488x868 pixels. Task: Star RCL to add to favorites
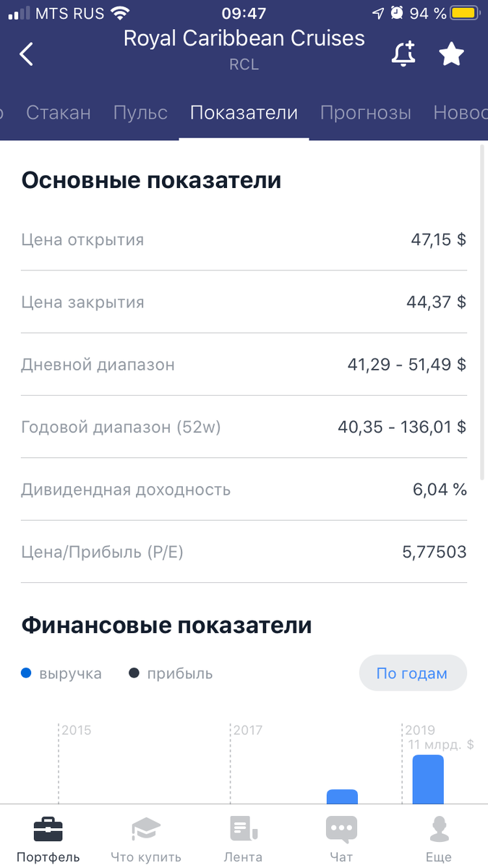click(451, 53)
